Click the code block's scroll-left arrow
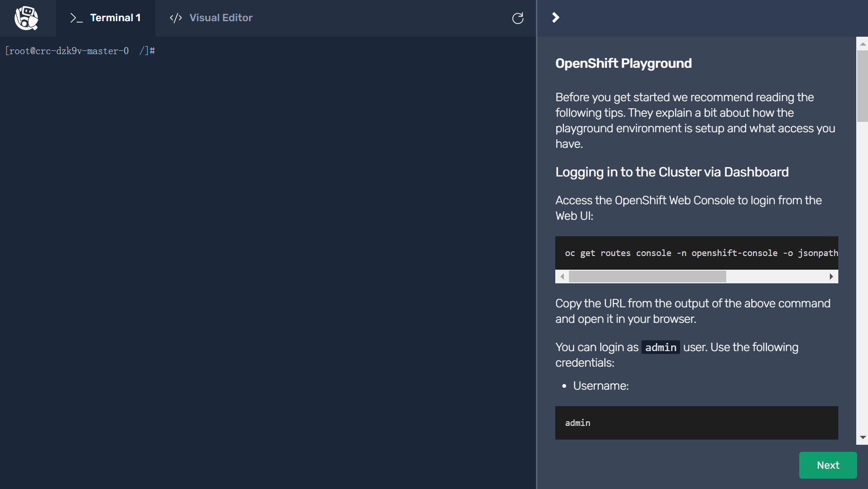Screen dimensions: 868x489 [562, 276]
